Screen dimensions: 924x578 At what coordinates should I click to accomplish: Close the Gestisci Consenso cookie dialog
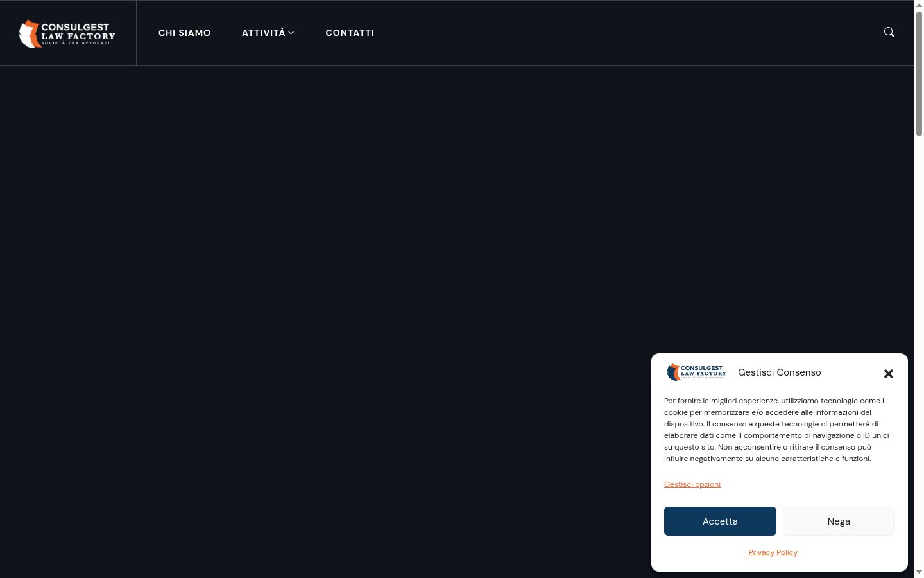click(889, 374)
